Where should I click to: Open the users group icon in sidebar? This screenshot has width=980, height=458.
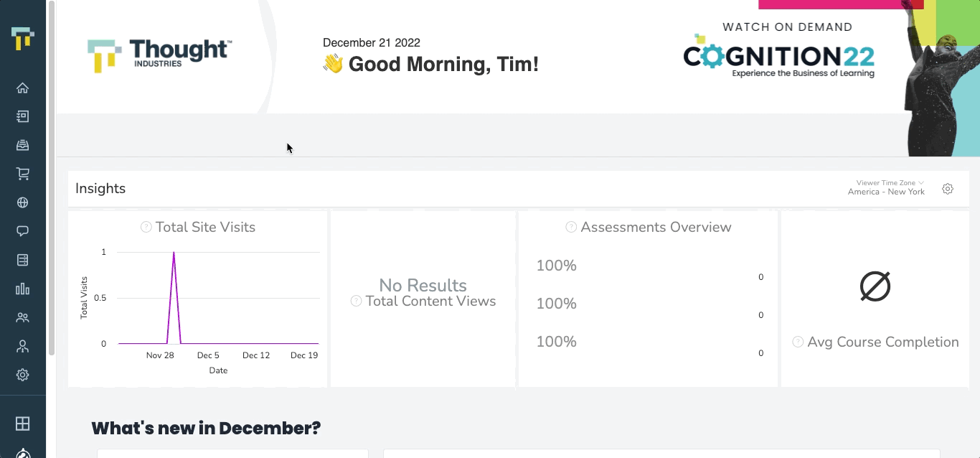pyautogui.click(x=22, y=317)
